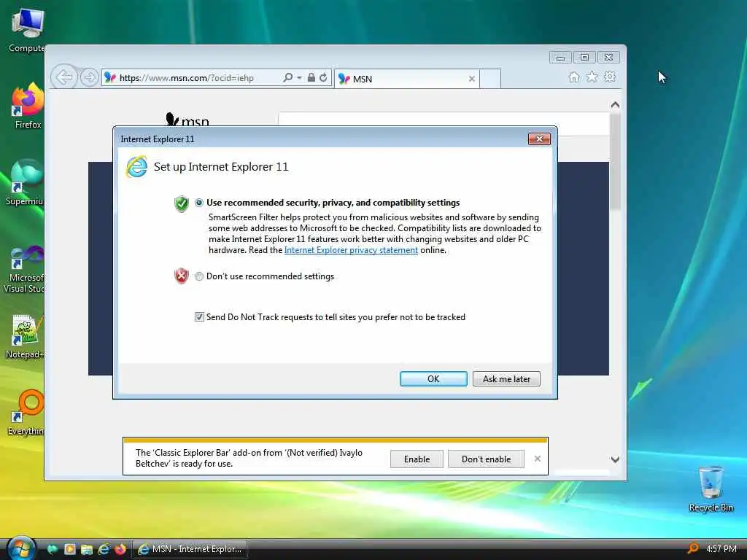Image resolution: width=747 pixels, height=560 pixels.
Task: Refresh the MSN page
Action: click(323, 77)
